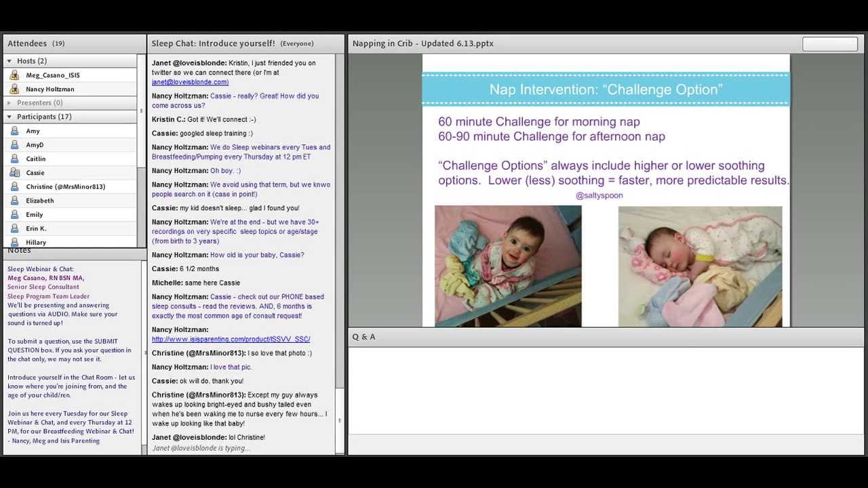Click the participant icon next to Caitlin
Screen dimensions: 868x488
point(14,159)
